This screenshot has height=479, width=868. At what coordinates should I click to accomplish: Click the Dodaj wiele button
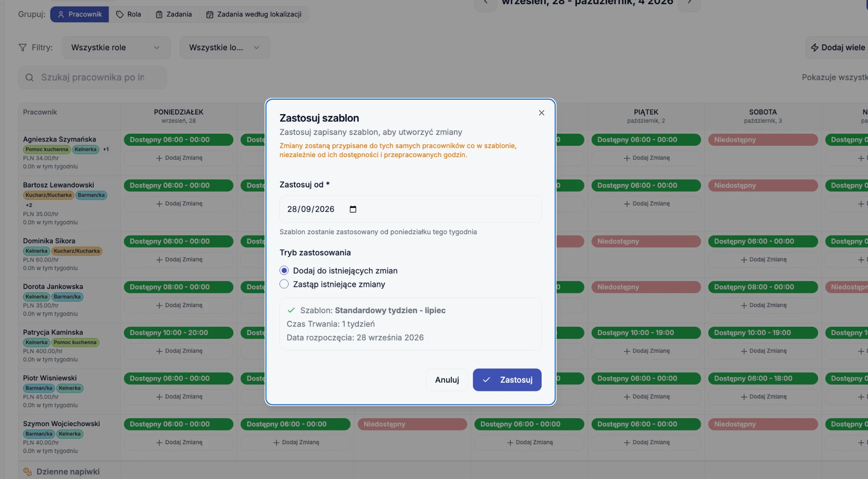click(837, 47)
